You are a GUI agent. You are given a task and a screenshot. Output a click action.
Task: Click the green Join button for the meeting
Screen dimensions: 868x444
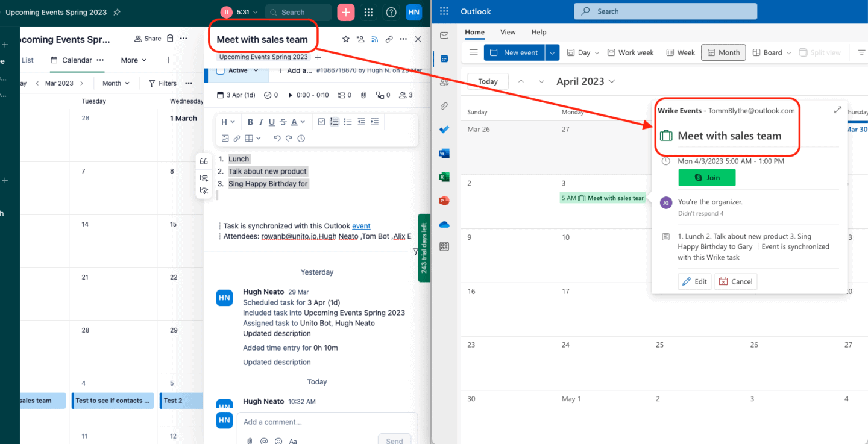[706, 177]
